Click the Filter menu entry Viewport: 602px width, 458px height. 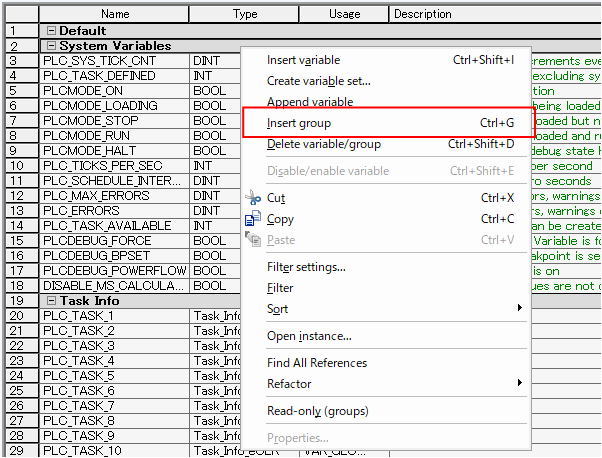[x=280, y=288]
